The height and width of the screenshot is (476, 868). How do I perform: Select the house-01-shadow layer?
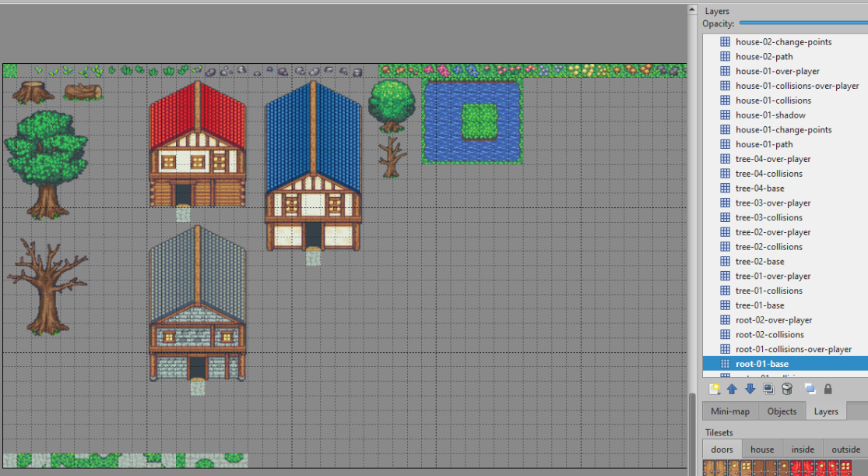coord(759,115)
